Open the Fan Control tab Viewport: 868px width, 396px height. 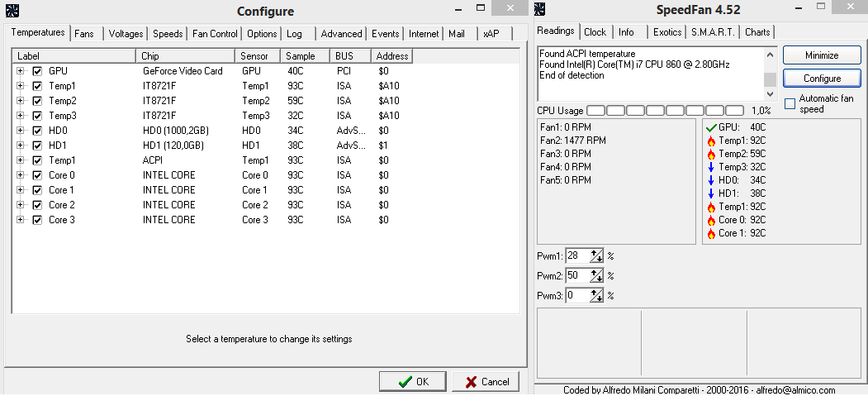pos(215,34)
